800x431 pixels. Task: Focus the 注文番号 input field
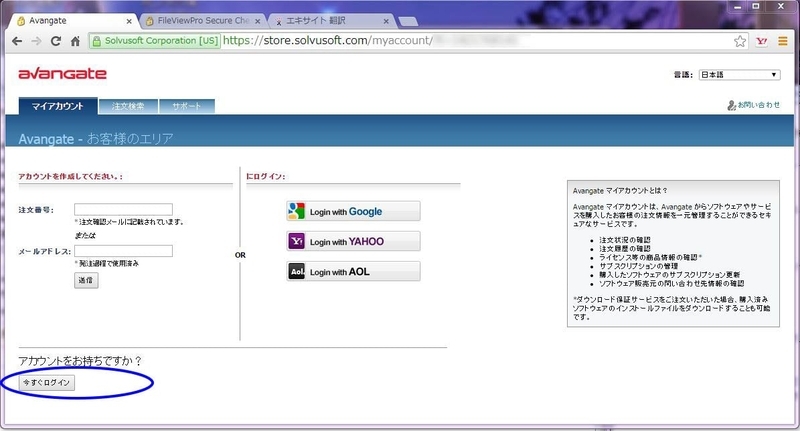123,209
